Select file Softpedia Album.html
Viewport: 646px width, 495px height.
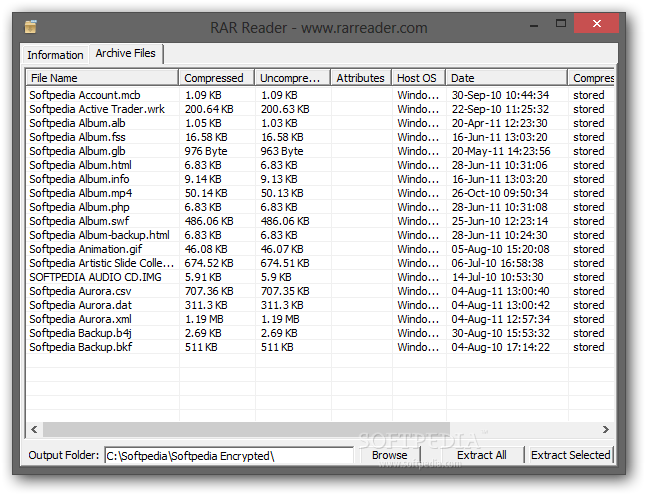click(x=81, y=165)
